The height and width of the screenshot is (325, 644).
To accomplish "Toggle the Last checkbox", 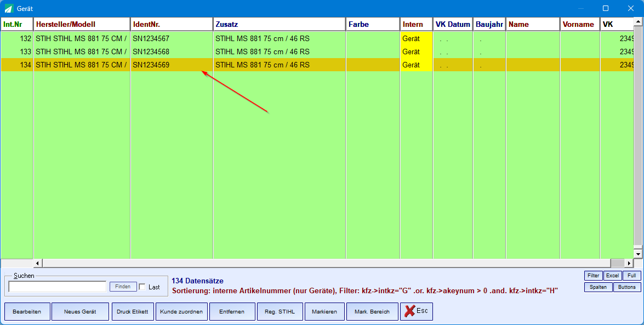I will (x=142, y=287).
